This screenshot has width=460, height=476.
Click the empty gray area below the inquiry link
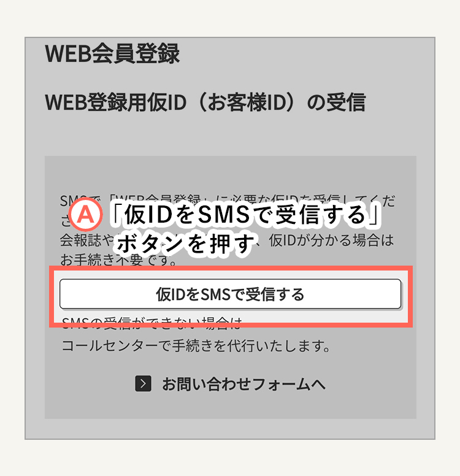click(230, 406)
